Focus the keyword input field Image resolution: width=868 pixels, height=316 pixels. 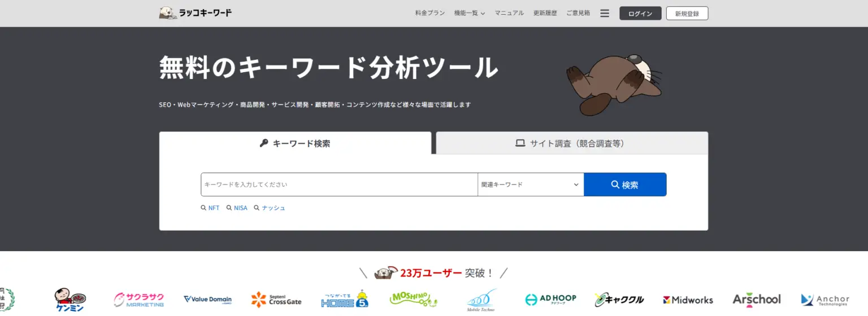[339, 185]
